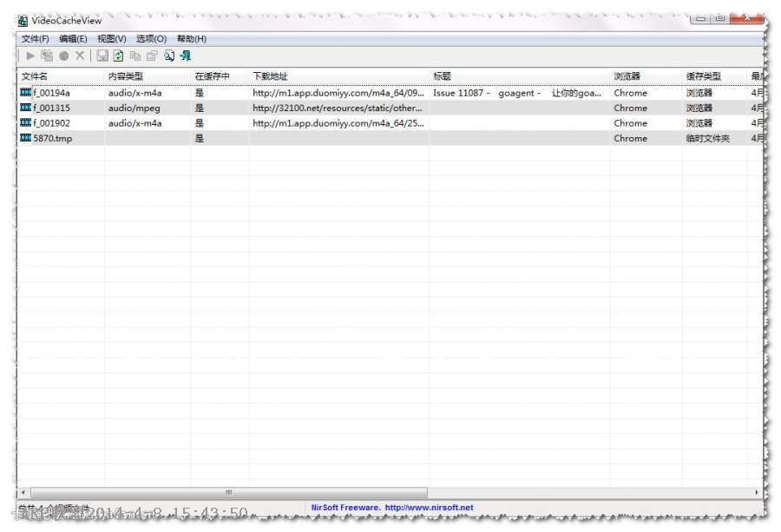Click the film icon of f_001902
This screenshot has width=781, height=532.
pos(25,122)
